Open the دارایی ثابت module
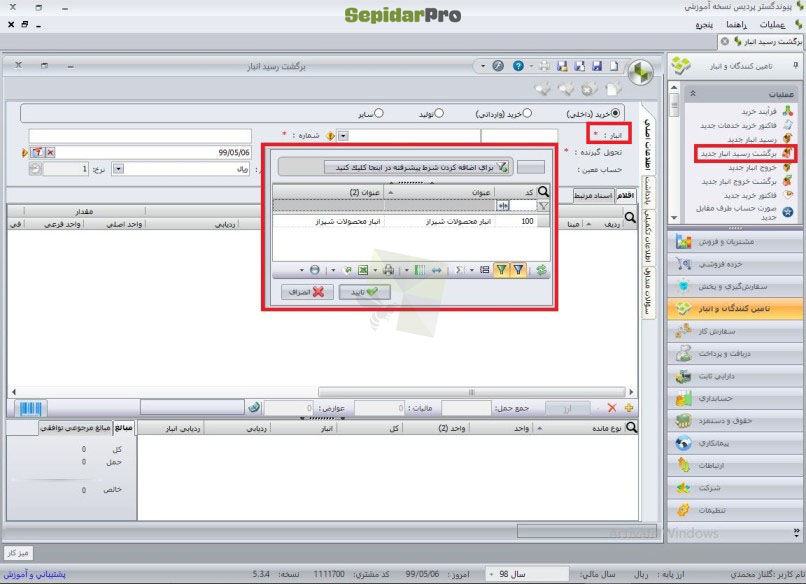The width and height of the screenshot is (806, 584). pyautogui.click(x=735, y=376)
